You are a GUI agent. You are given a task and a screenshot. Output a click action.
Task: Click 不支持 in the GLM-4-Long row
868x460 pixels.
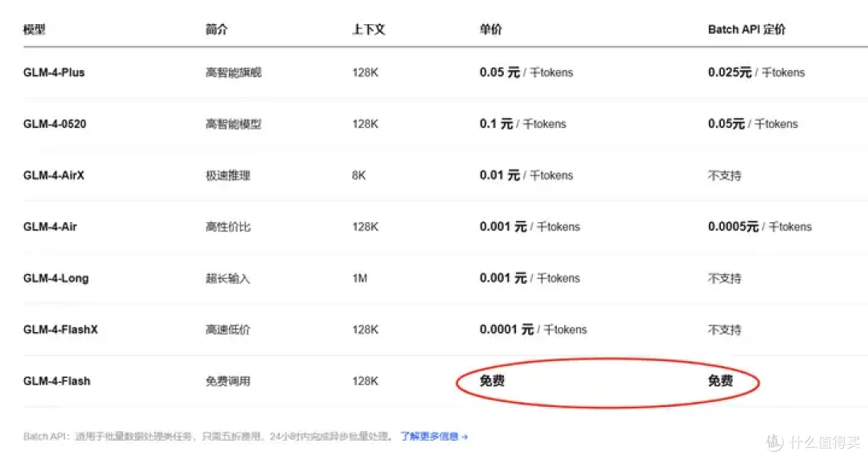(x=724, y=278)
